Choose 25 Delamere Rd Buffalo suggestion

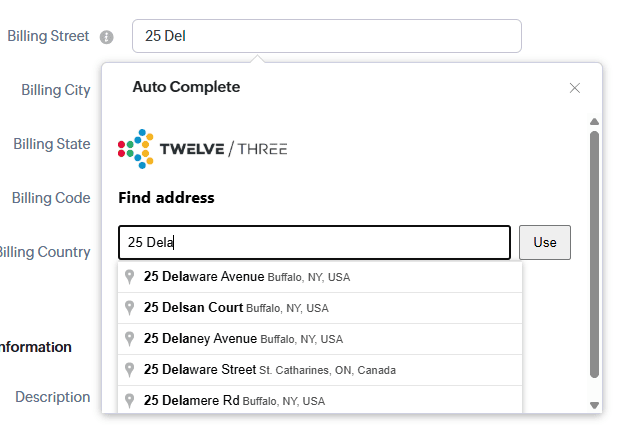[234, 401]
